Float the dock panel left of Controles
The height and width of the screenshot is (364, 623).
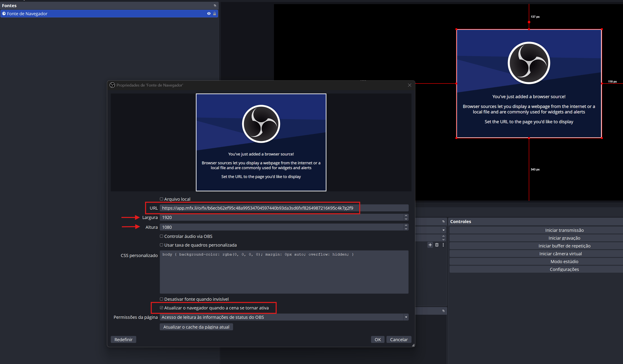[443, 221]
